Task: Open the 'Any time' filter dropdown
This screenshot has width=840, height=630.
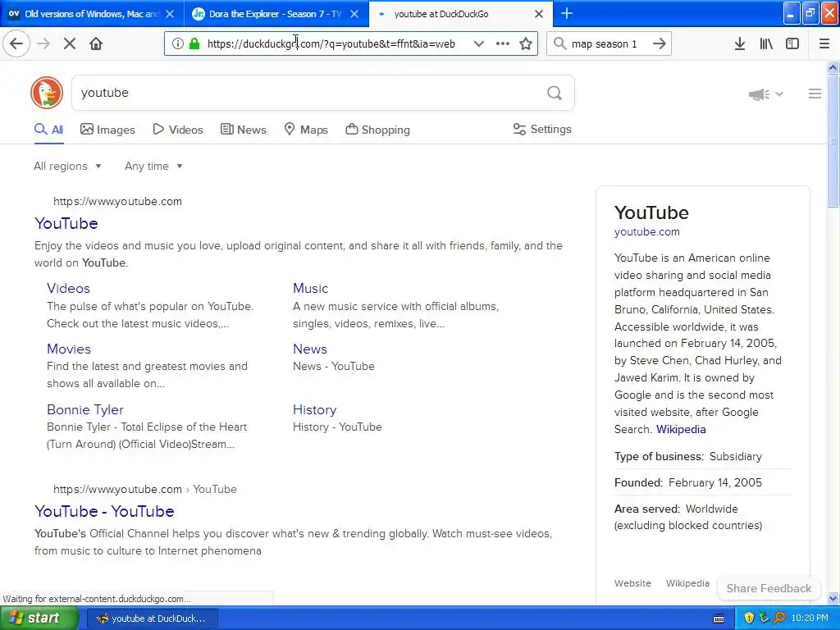Action: pyautogui.click(x=153, y=166)
